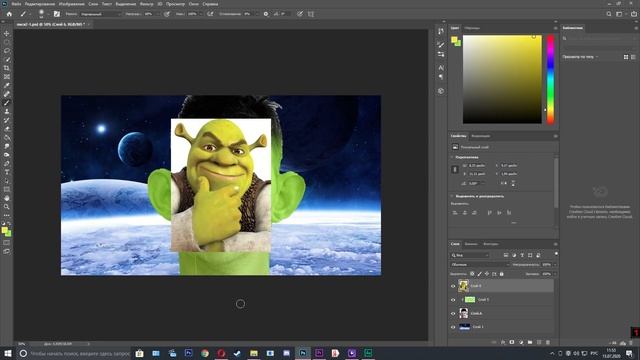Image resolution: width=640 pixels, height=360 pixels.
Task: Open the layer blend mode dropdown
Action: click(x=480, y=264)
